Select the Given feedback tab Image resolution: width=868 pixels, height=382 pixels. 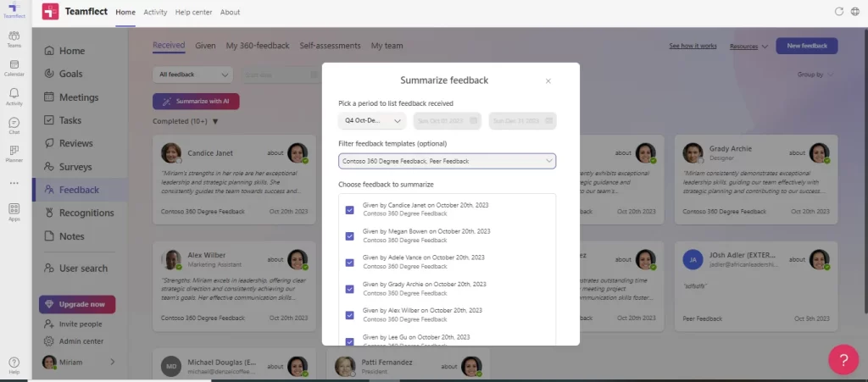click(x=205, y=46)
